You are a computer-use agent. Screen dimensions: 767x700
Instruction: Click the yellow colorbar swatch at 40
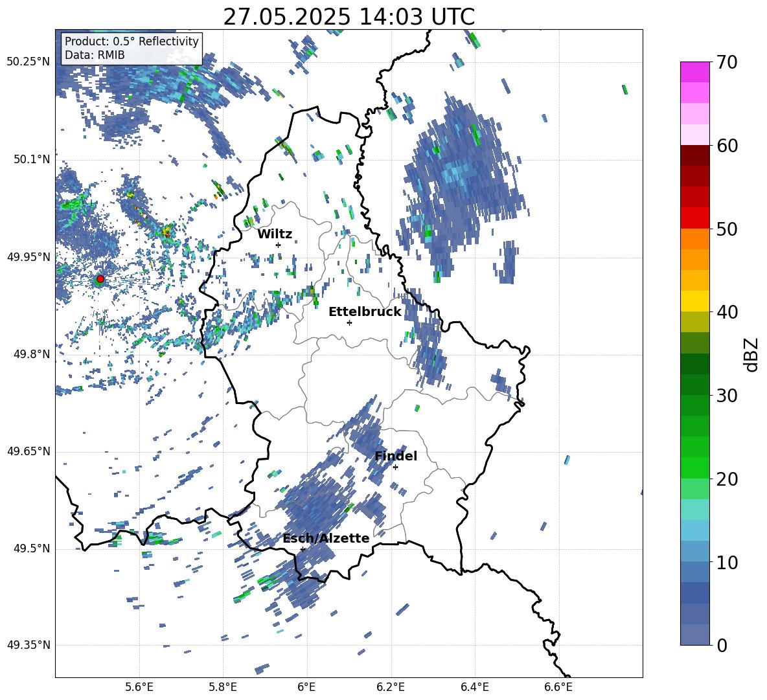pyautogui.click(x=694, y=301)
